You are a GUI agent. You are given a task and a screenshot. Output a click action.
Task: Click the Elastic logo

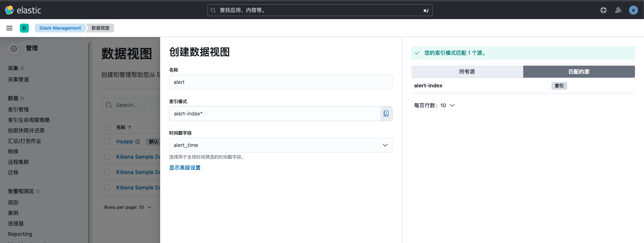23,10
